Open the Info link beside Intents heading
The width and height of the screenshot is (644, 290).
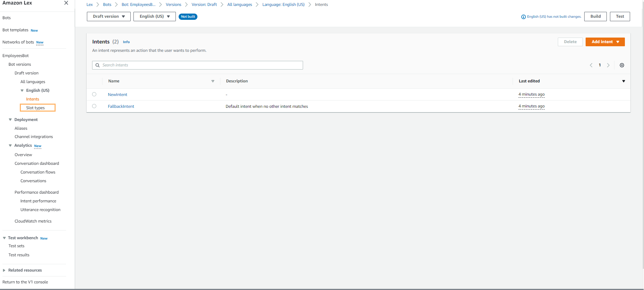126,42
